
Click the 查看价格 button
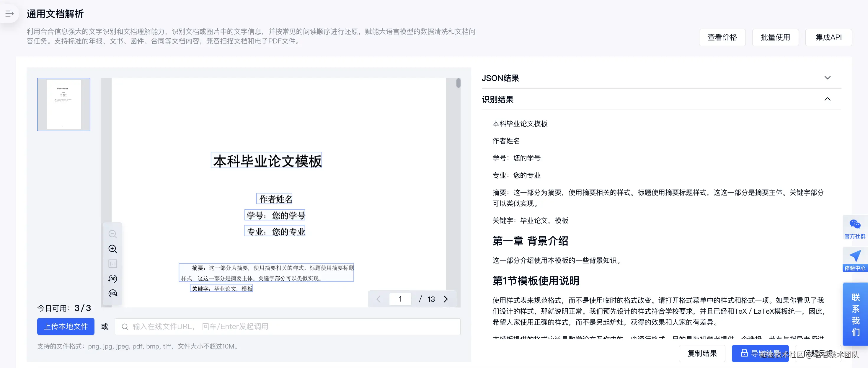(x=722, y=38)
